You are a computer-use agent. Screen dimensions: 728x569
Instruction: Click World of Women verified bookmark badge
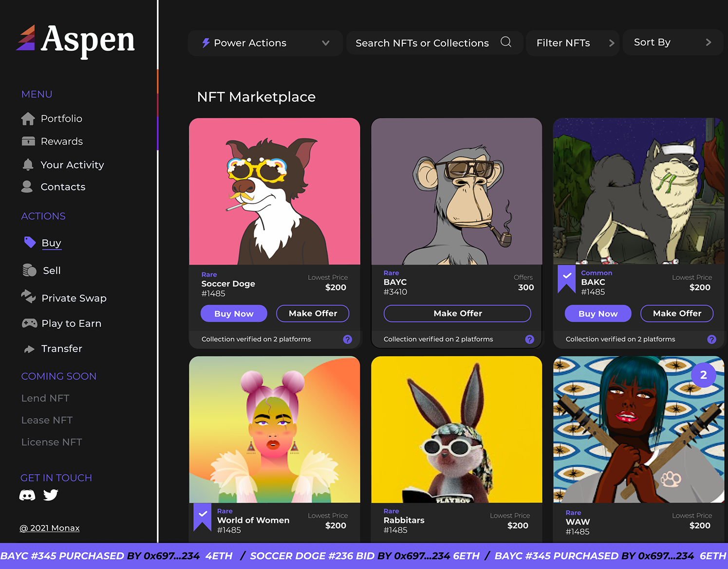tap(203, 517)
